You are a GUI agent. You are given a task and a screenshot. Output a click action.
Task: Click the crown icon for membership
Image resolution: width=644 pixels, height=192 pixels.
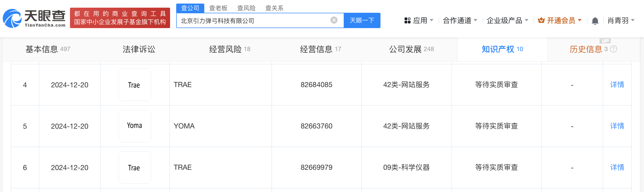pos(541,20)
